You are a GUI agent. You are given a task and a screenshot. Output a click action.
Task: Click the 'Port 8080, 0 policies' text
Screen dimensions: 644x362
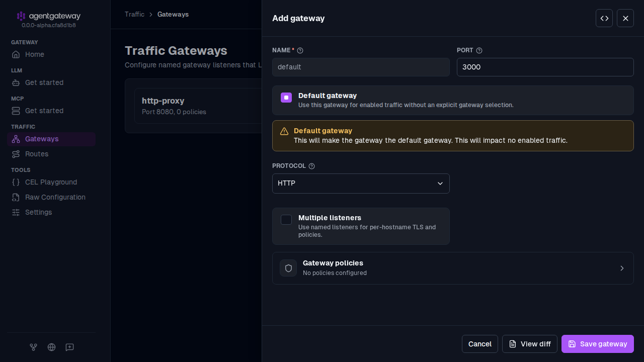[x=174, y=112]
